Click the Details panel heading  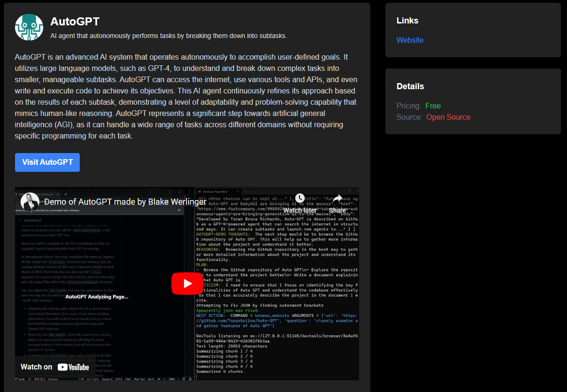[410, 86]
